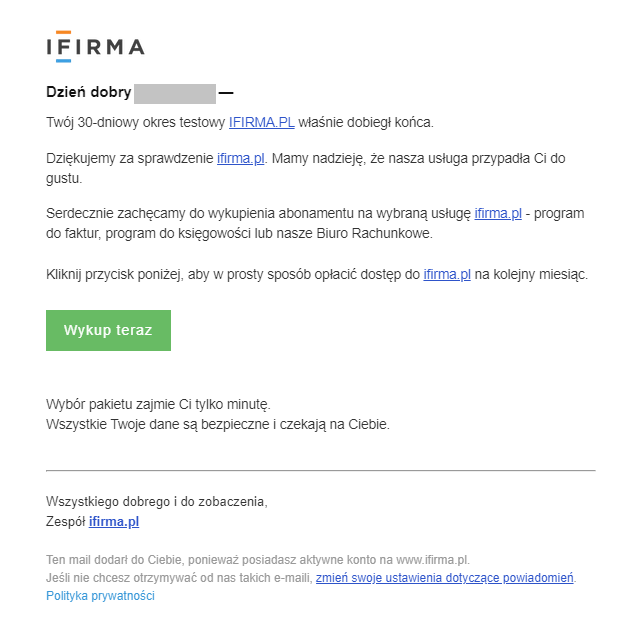Click 'Wybór pakietu zajmie Ci tylko minutę' line
The width and height of the screenshot is (635, 620).
[x=158, y=404]
